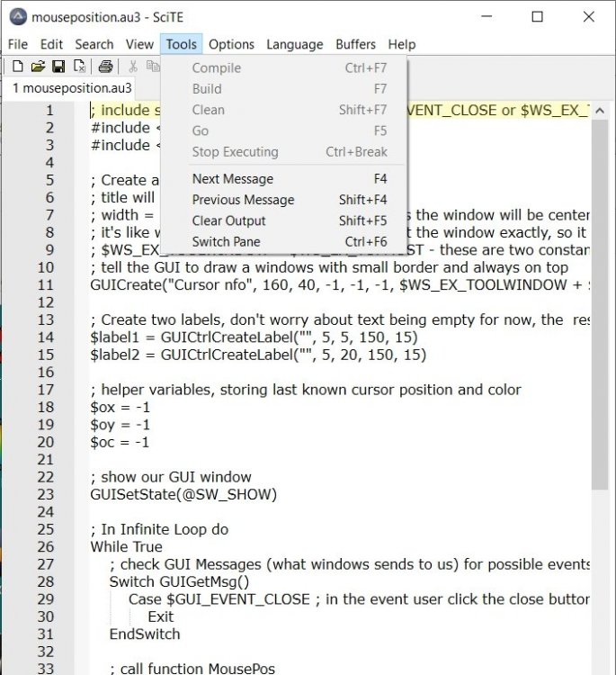Click the Save floppy disk icon
616x675 pixels.
pos(58,67)
